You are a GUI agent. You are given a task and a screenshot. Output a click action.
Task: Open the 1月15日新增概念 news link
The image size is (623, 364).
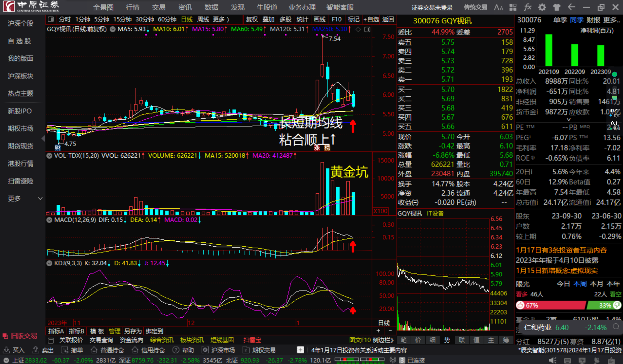(556, 271)
